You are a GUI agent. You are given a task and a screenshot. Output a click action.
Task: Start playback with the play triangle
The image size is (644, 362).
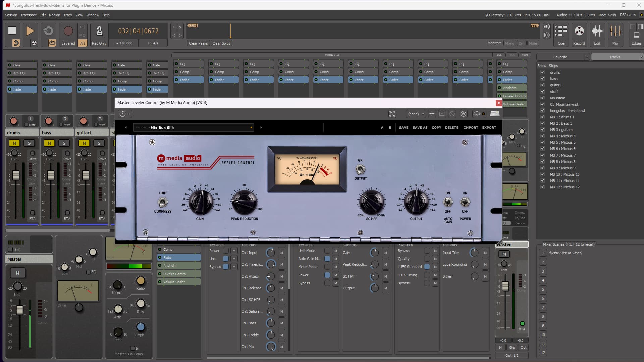point(30,31)
